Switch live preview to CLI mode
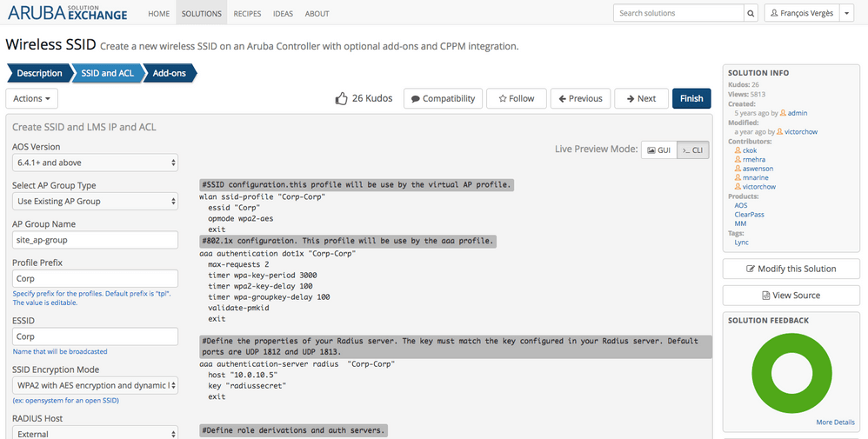This screenshot has width=868, height=439. click(692, 150)
